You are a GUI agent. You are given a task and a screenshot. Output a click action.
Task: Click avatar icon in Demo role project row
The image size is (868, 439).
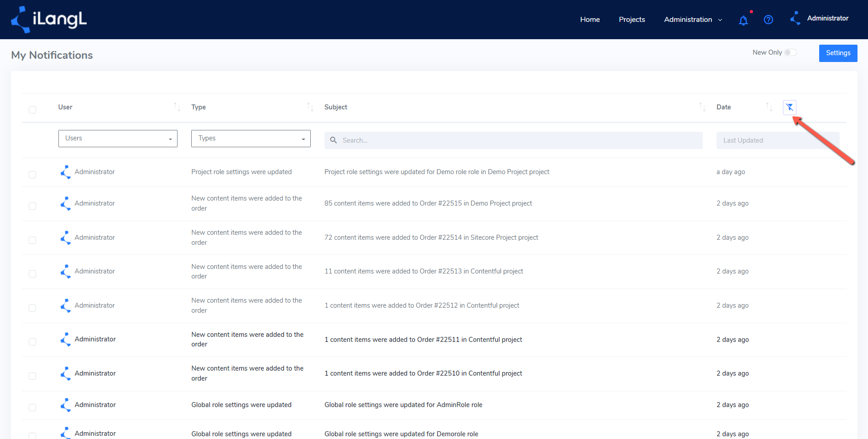(x=66, y=172)
